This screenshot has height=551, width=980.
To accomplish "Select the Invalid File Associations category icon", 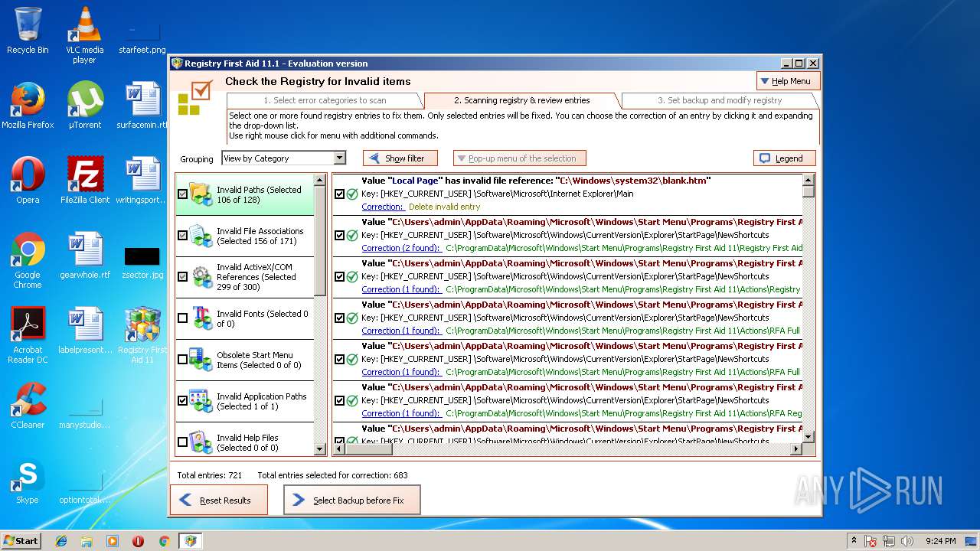I will [201, 236].
